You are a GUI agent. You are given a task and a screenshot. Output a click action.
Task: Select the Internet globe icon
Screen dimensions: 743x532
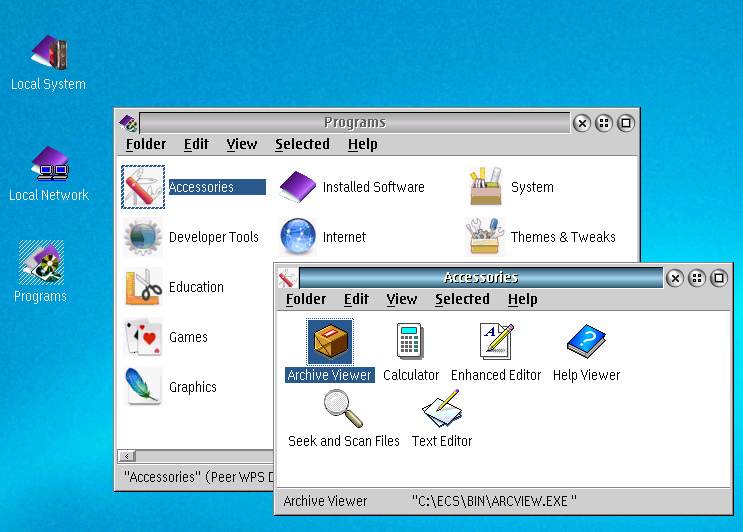click(298, 237)
